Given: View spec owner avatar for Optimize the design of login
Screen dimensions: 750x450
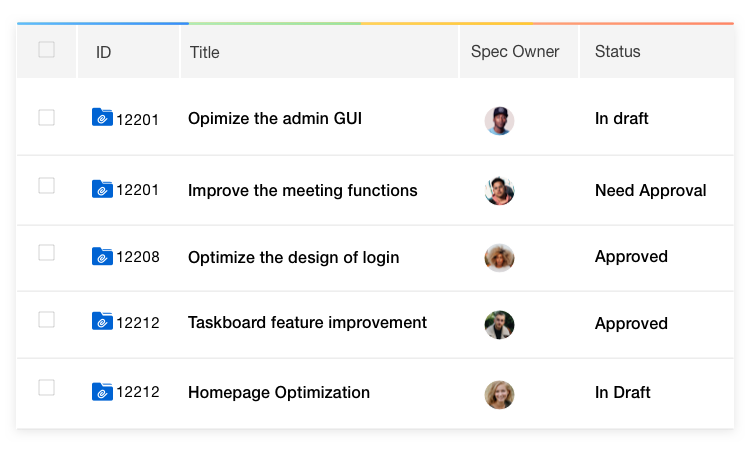Looking at the screenshot, I should click(499, 258).
